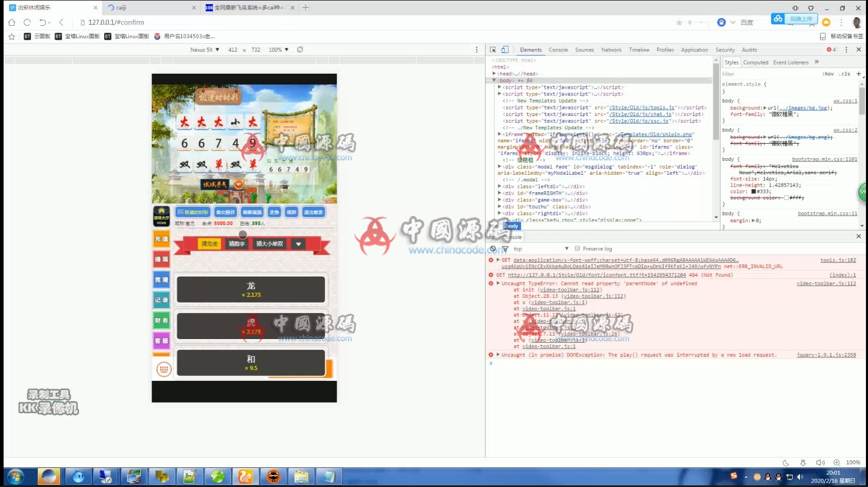The image size is (868, 487).
Task: Click the 提现 withdraw sidebar button
Action: pos(161,259)
